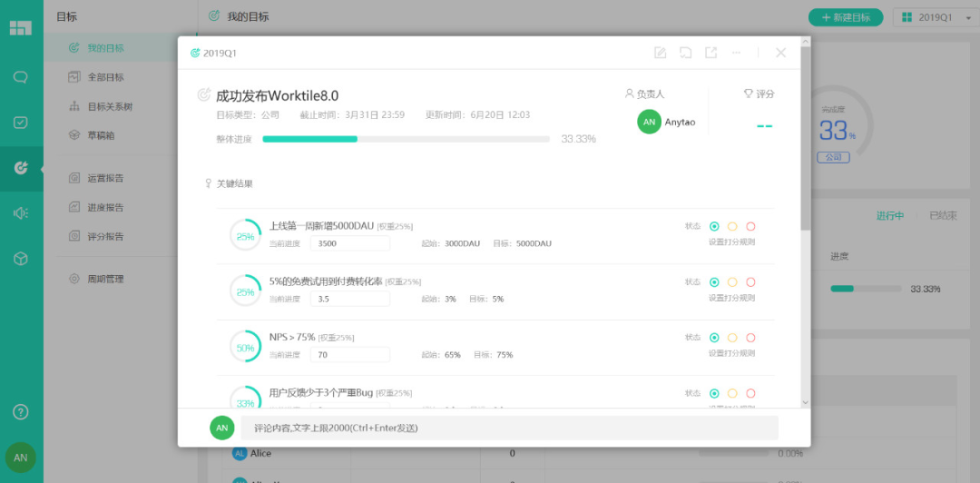This screenshot has height=483, width=980.
Task: Click the goal title 成功发布Worktile8.0
Action: (278, 95)
